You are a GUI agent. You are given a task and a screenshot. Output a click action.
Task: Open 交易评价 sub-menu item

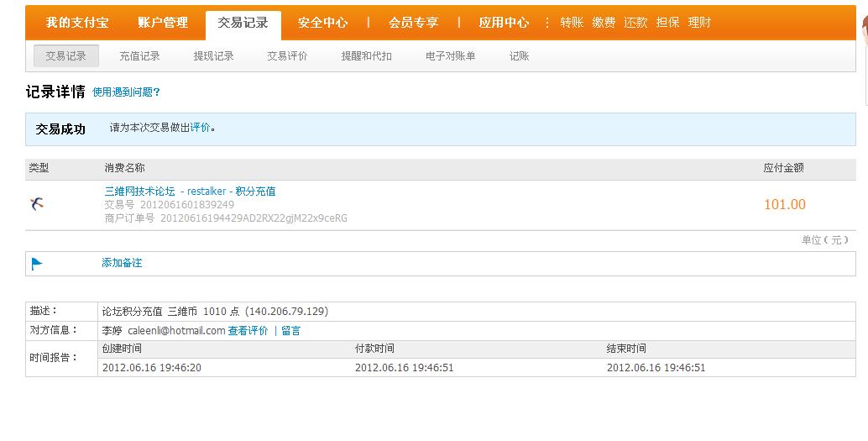287,56
